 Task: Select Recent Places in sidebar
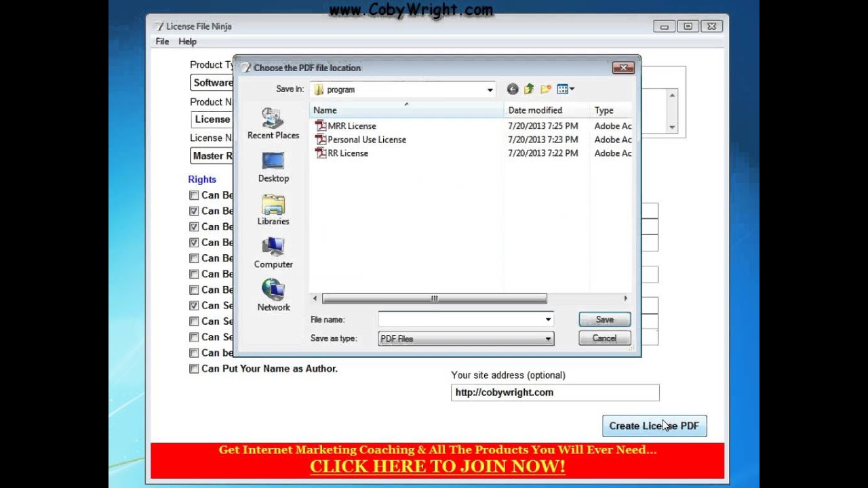(273, 124)
